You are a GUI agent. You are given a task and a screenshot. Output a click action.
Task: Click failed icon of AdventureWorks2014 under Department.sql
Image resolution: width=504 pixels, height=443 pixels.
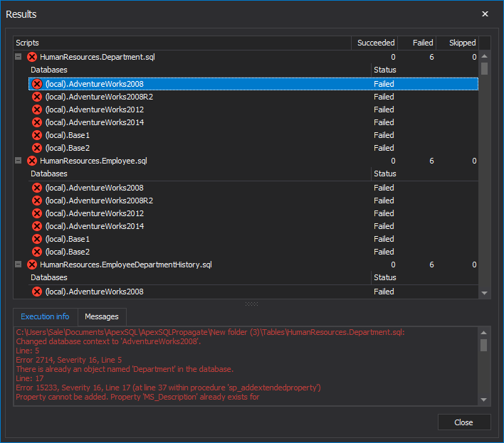[37, 122]
